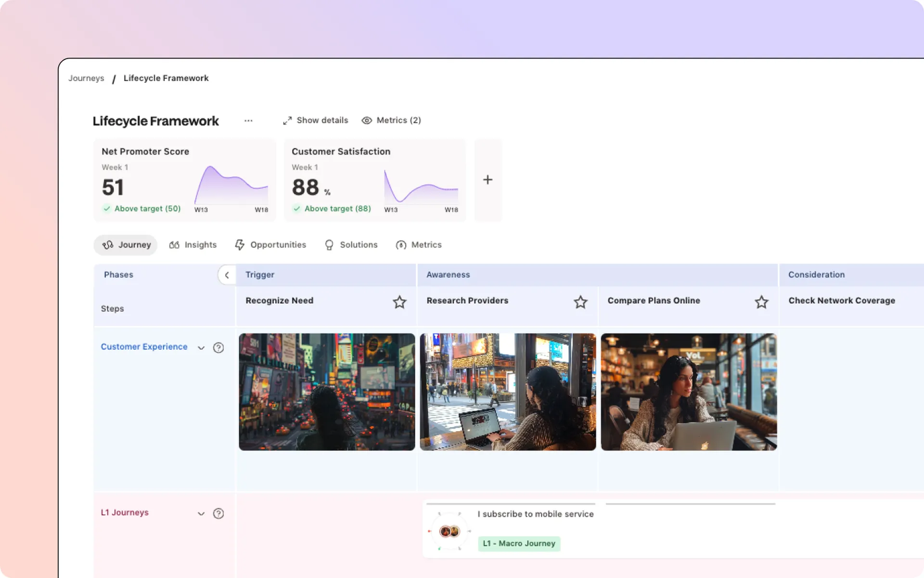924x578 pixels.
Task: Open help icon for Customer Experience
Action: coord(218,348)
